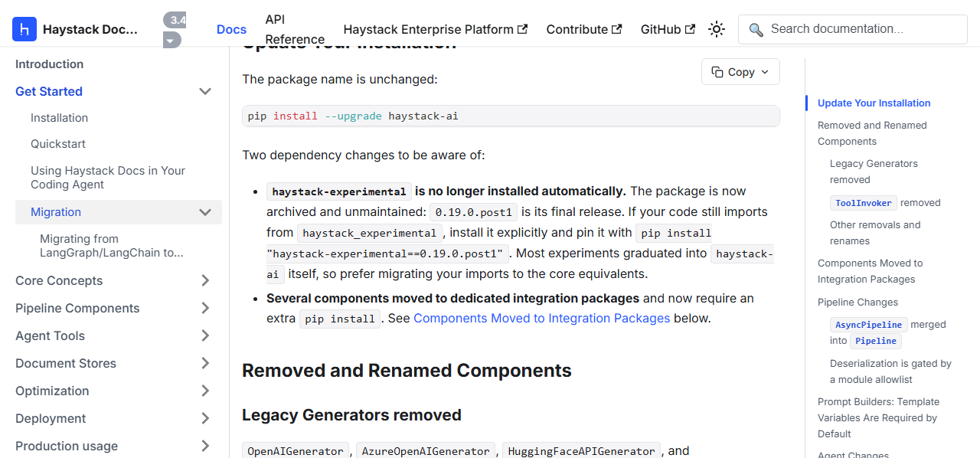Toggle the light/dark theme sun icon
Viewport: 980px width, 458px height.
click(717, 29)
